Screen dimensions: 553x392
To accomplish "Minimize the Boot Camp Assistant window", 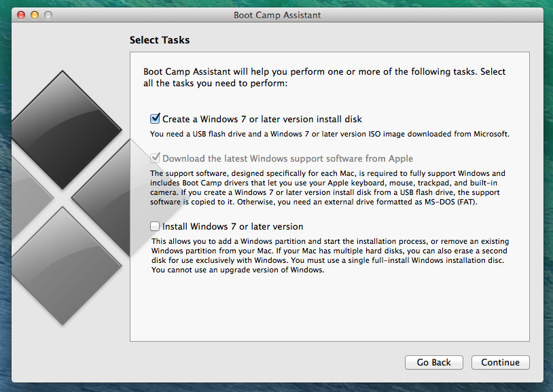I will point(35,15).
